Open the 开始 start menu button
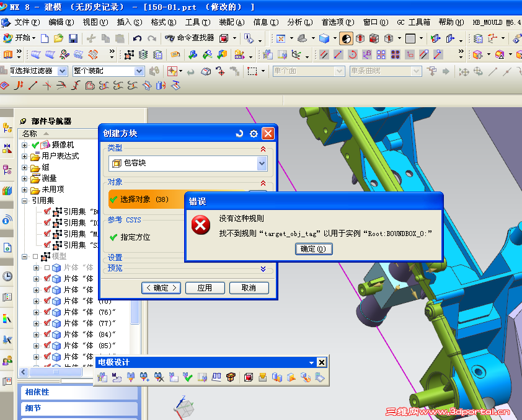The image size is (522, 420). pyautogui.click(x=19, y=38)
